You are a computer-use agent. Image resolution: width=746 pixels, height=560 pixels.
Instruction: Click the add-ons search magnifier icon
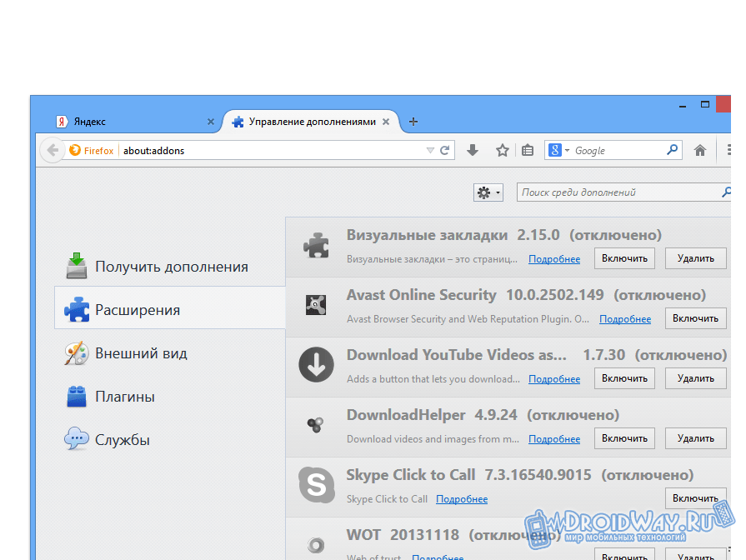tap(727, 192)
